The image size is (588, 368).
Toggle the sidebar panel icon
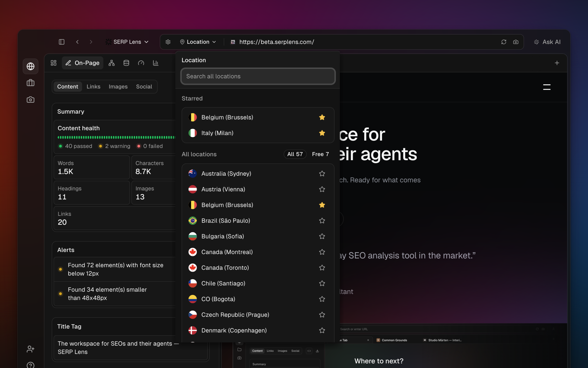(61, 42)
